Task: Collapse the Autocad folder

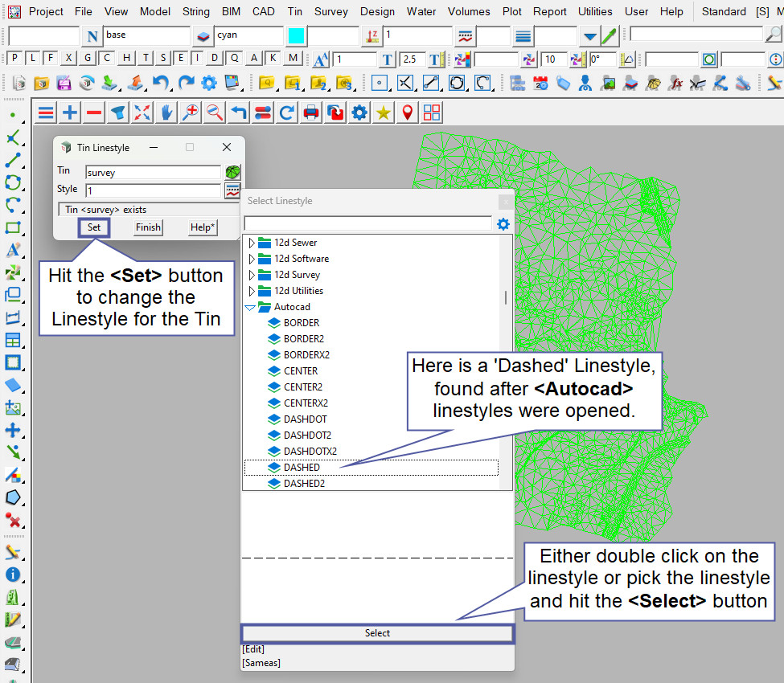Action: coord(250,307)
